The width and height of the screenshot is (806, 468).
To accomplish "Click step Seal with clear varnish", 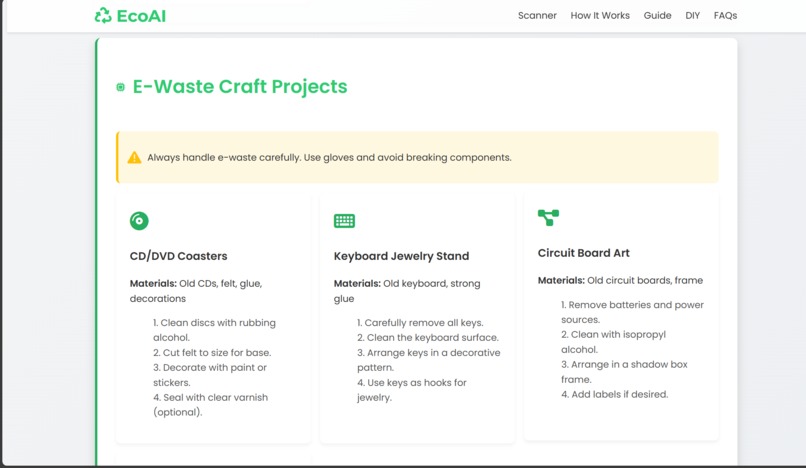I will (x=210, y=405).
